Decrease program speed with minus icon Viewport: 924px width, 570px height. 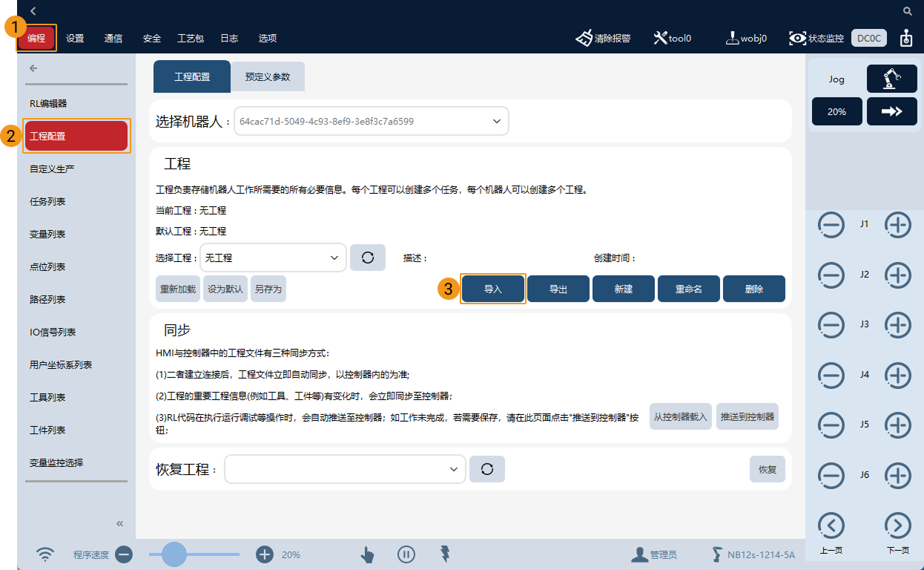click(124, 554)
